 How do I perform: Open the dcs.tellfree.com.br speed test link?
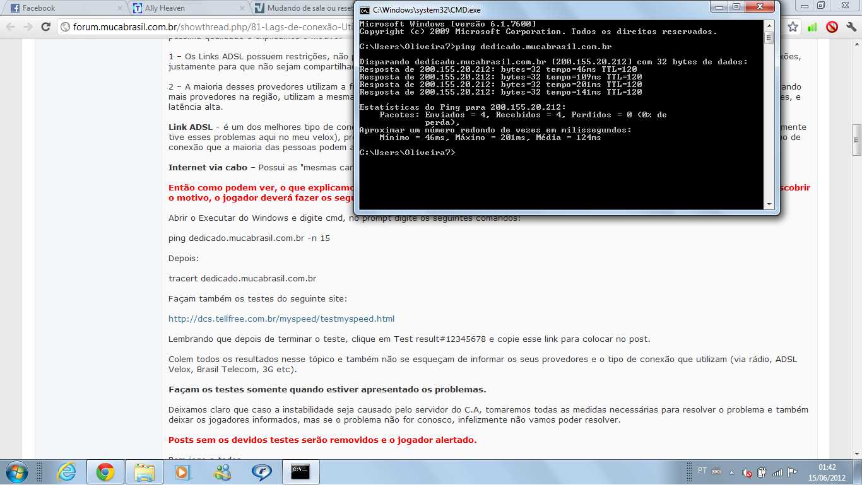(281, 319)
